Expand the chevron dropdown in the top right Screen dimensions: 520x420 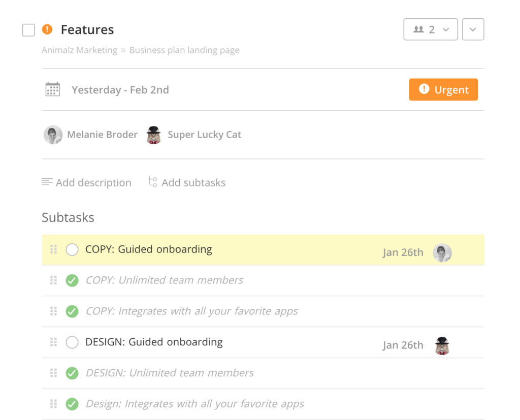coord(473,29)
